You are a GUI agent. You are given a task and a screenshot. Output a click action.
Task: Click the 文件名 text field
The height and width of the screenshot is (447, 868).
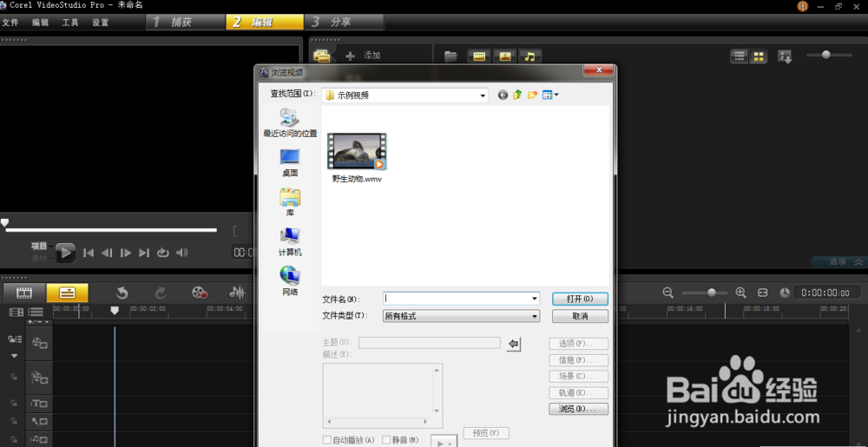point(457,299)
